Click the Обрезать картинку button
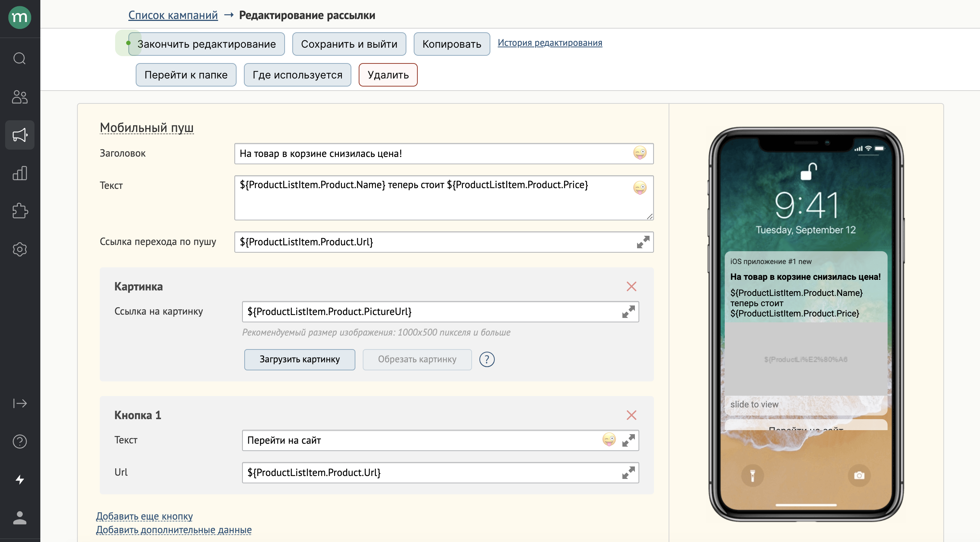Viewport: 980px width, 542px height. tap(417, 359)
